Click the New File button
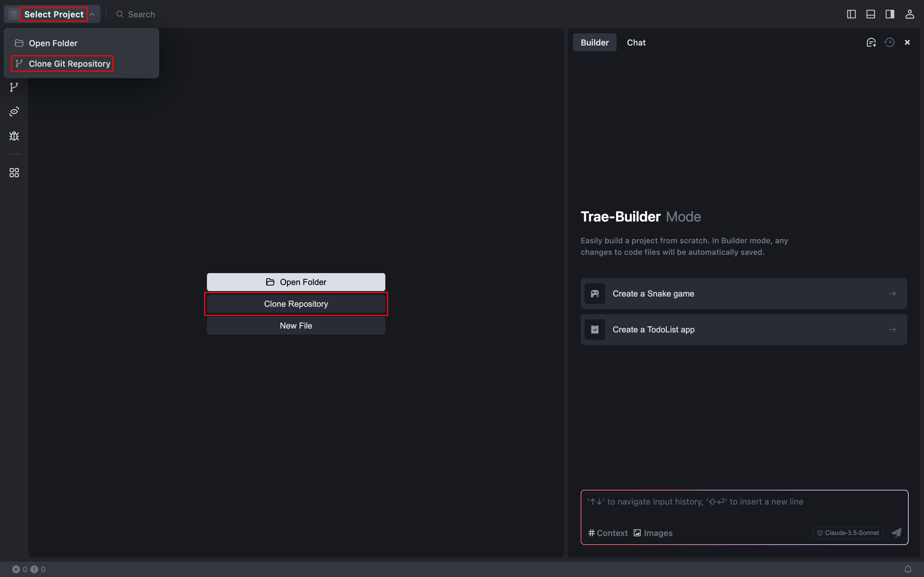Viewport: 924px width, 577px height. [296, 325]
